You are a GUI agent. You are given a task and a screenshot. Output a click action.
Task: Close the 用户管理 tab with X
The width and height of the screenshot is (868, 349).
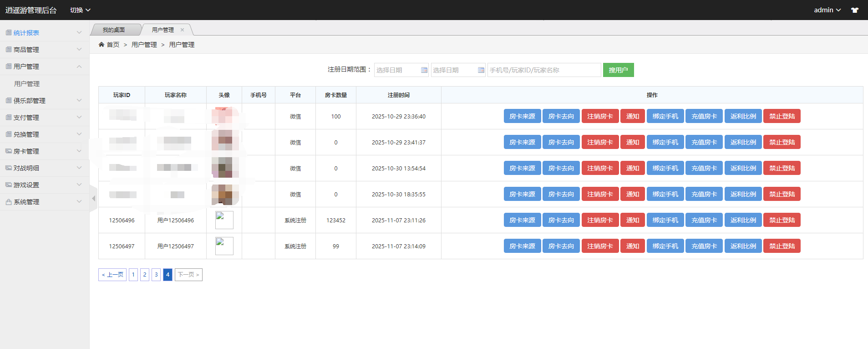point(182,30)
